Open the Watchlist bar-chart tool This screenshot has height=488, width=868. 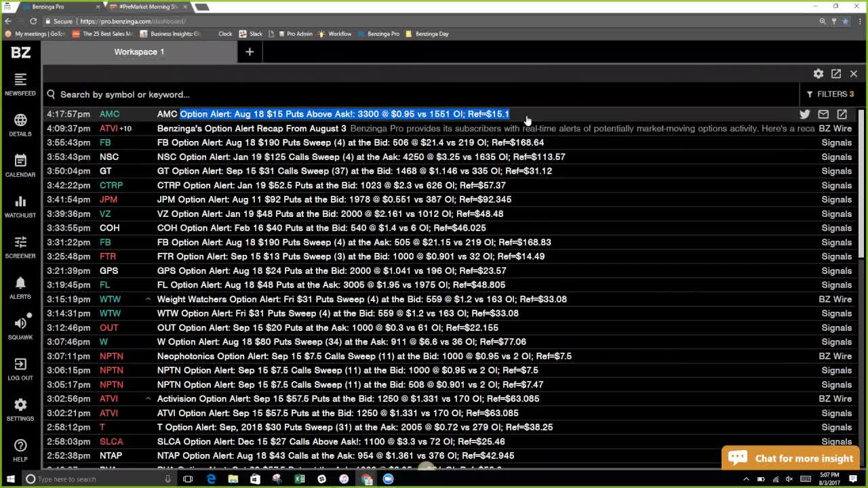[20, 207]
